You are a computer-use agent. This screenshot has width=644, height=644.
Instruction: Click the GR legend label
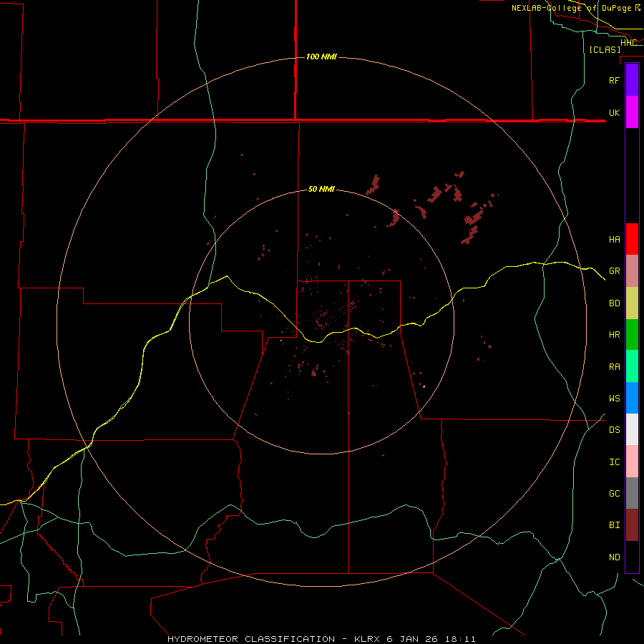[x=614, y=271]
